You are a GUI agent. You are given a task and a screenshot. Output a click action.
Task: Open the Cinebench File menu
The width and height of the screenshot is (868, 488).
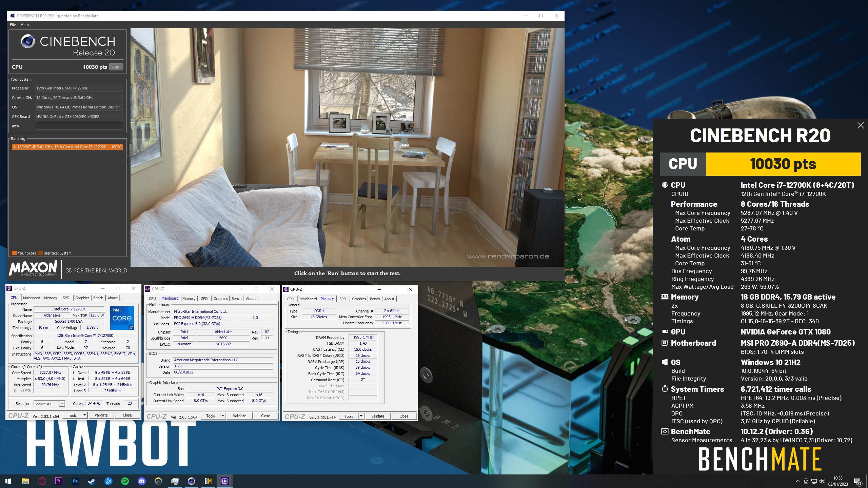pos(13,25)
